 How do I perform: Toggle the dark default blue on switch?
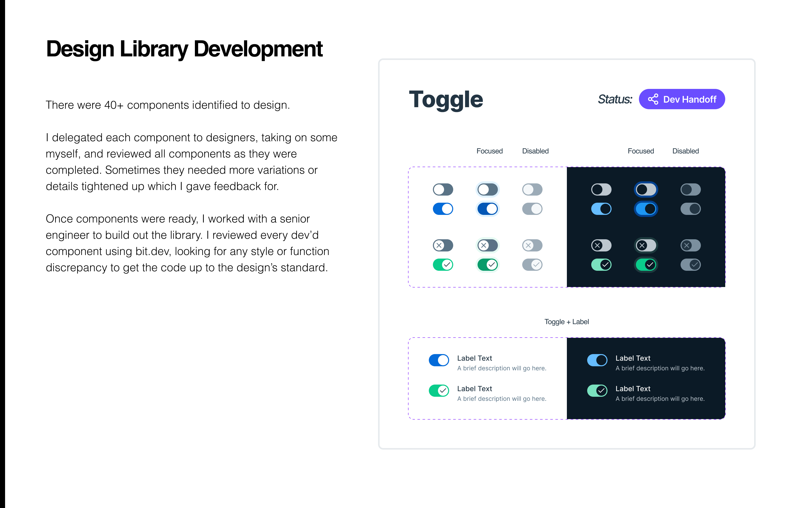601,209
